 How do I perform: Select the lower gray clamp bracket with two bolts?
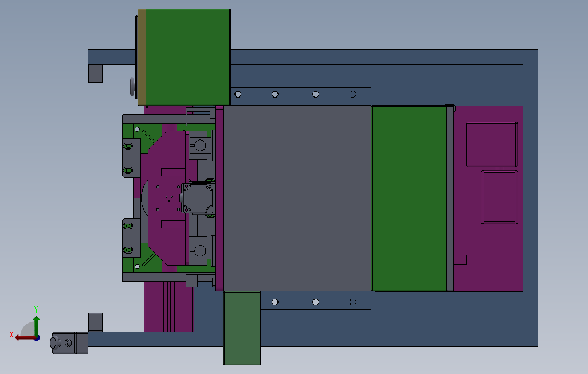[x=131, y=237]
